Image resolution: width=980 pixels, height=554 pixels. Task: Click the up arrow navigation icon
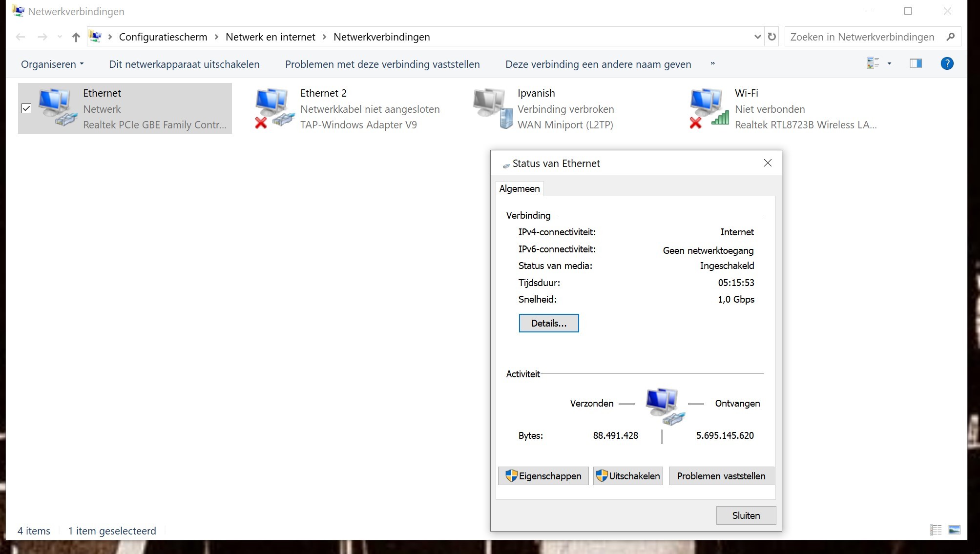click(x=76, y=37)
